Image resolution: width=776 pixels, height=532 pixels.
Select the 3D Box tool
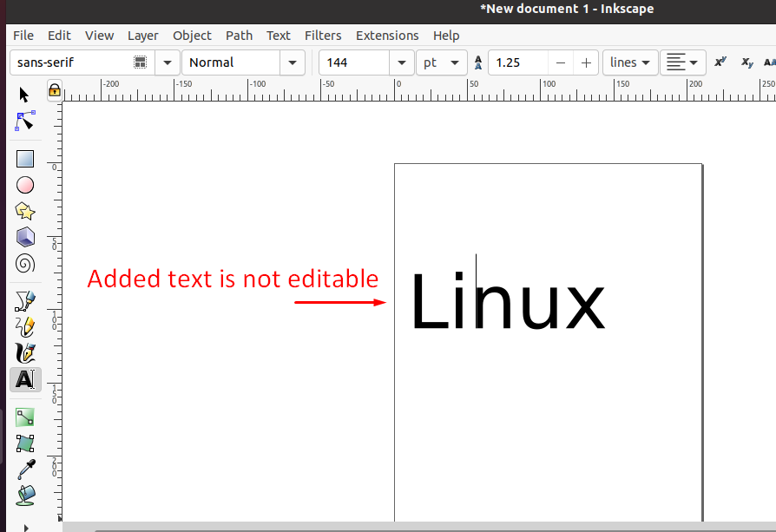[24, 237]
